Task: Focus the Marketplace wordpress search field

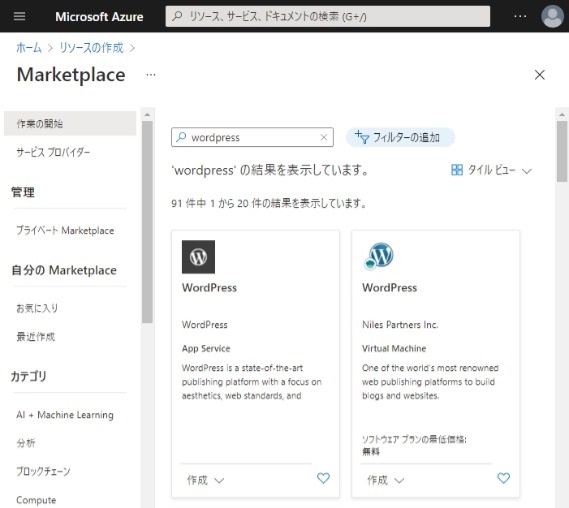Action: pos(252,137)
